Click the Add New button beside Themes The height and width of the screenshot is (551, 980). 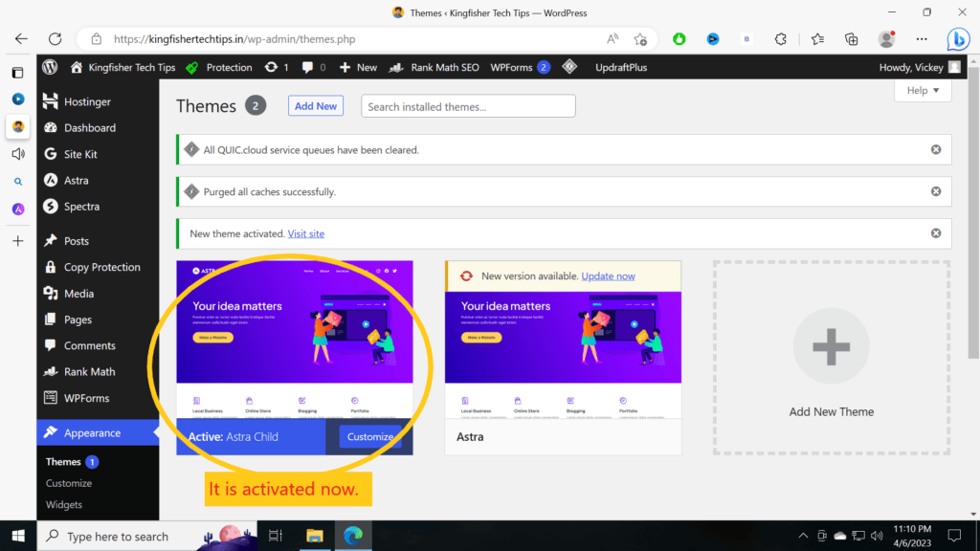[x=316, y=106]
